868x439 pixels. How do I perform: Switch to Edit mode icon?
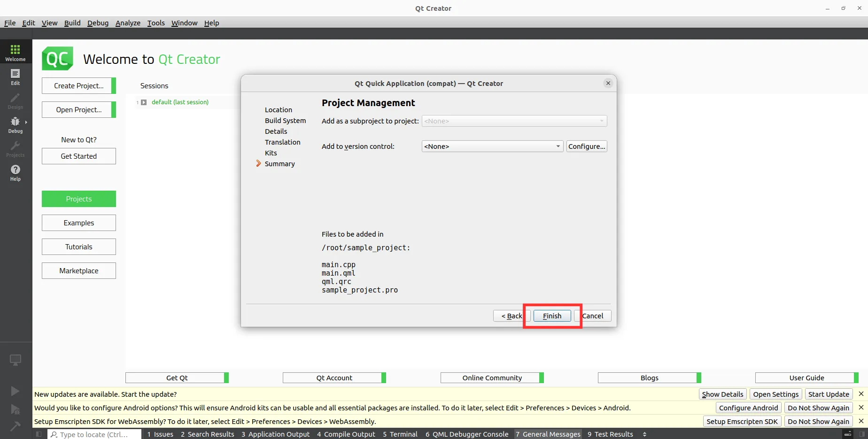[15, 77]
